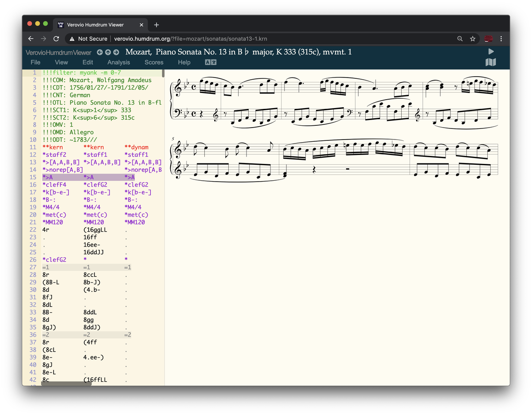Click the URL address bar field
The height and width of the screenshot is (415, 532).
click(x=266, y=39)
